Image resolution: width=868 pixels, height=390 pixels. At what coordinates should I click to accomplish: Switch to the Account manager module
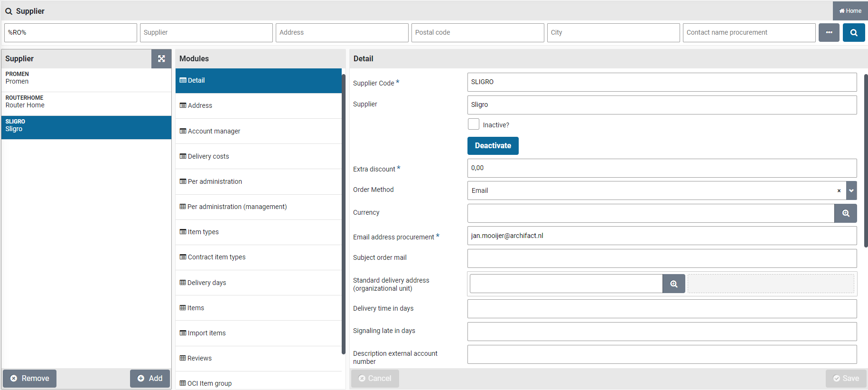(x=214, y=131)
